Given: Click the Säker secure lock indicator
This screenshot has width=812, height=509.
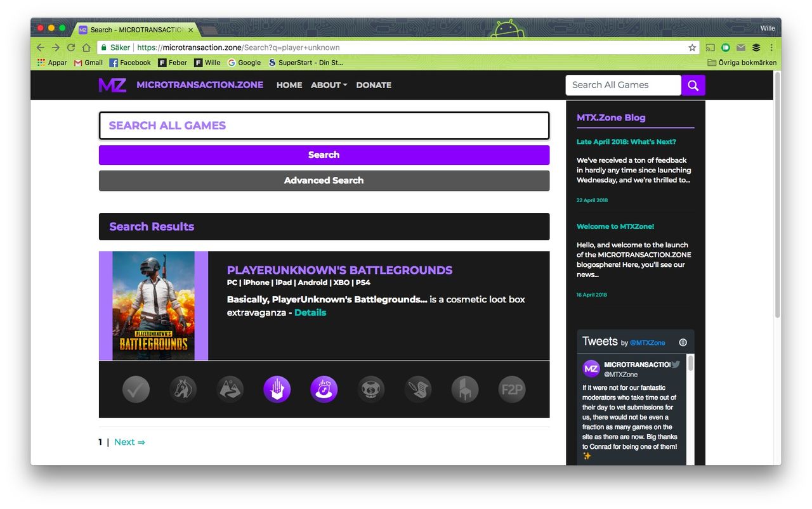Looking at the screenshot, I should 115,48.
